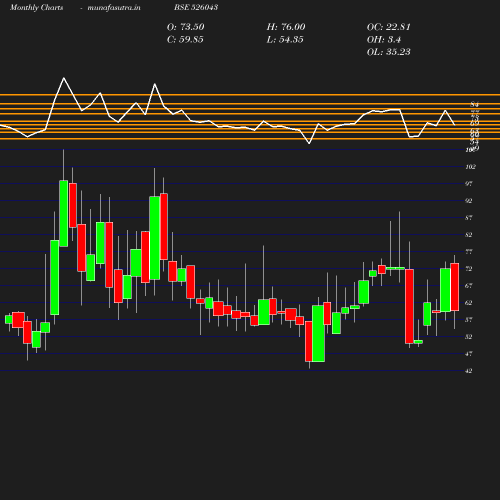Screen dimensions: 500x500
Task: Click the 102 price axis label
Action: [x=470, y=167]
